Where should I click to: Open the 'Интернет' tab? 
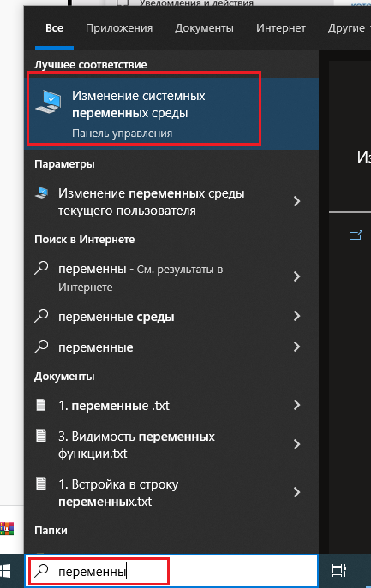click(281, 28)
